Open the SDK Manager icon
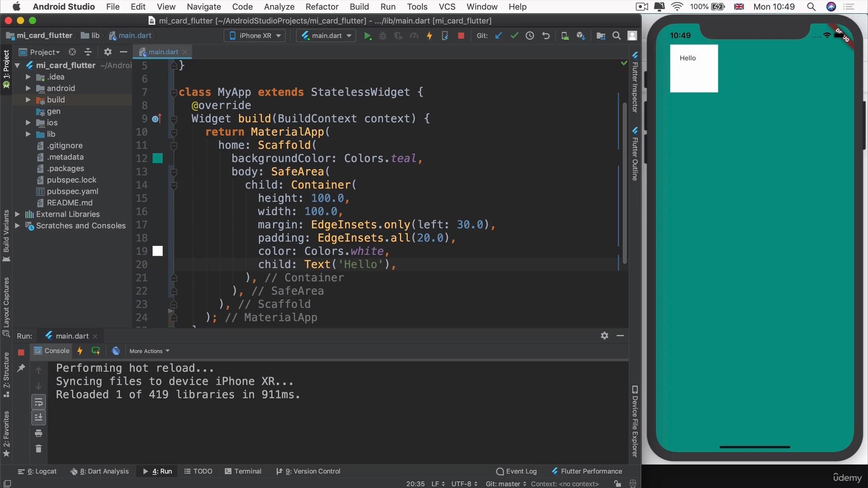This screenshot has width=868, height=488. point(581,36)
